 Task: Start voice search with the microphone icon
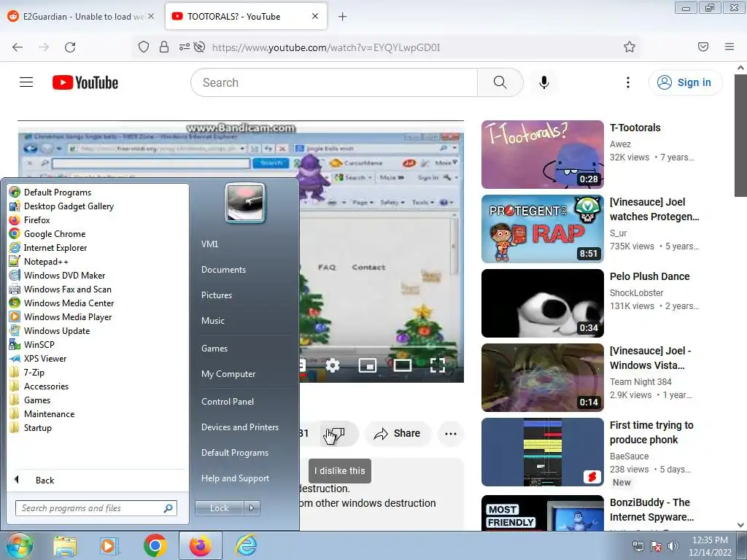544,82
